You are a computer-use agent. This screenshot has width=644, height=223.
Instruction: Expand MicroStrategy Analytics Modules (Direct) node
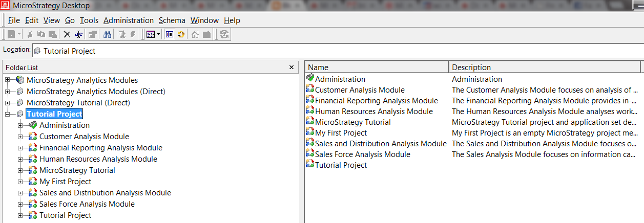[x=7, y=92]
